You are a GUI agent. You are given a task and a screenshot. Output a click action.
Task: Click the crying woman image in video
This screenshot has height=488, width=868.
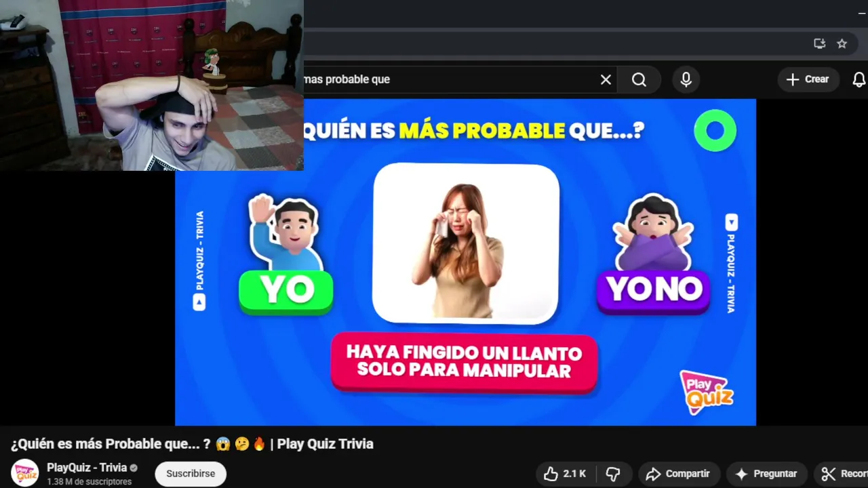(466, 243)
